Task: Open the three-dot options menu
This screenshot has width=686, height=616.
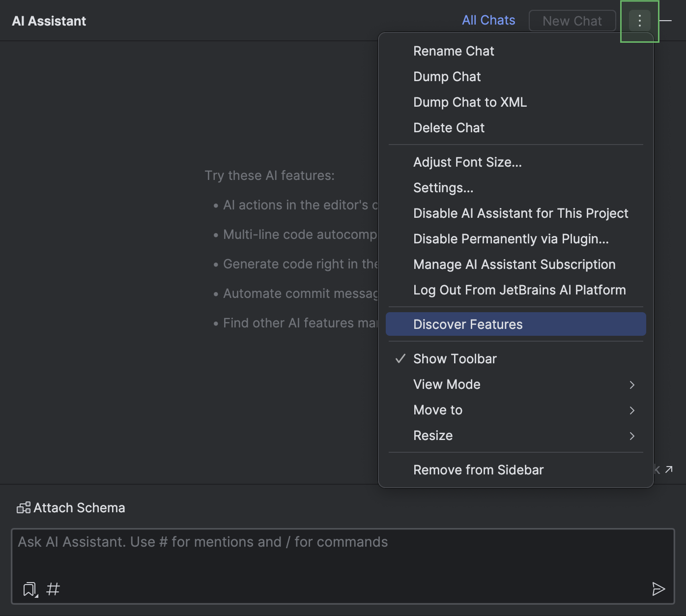Action: tap(639, 21)
